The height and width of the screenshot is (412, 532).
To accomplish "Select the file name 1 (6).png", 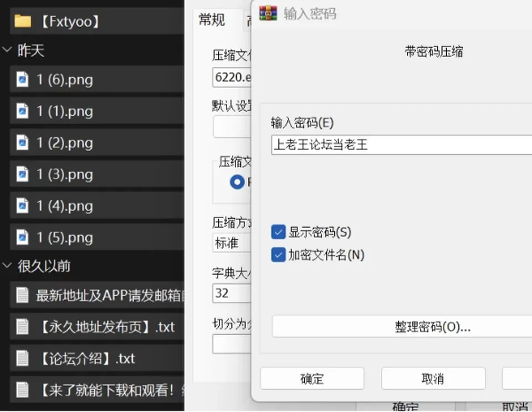I will (65, 80).
